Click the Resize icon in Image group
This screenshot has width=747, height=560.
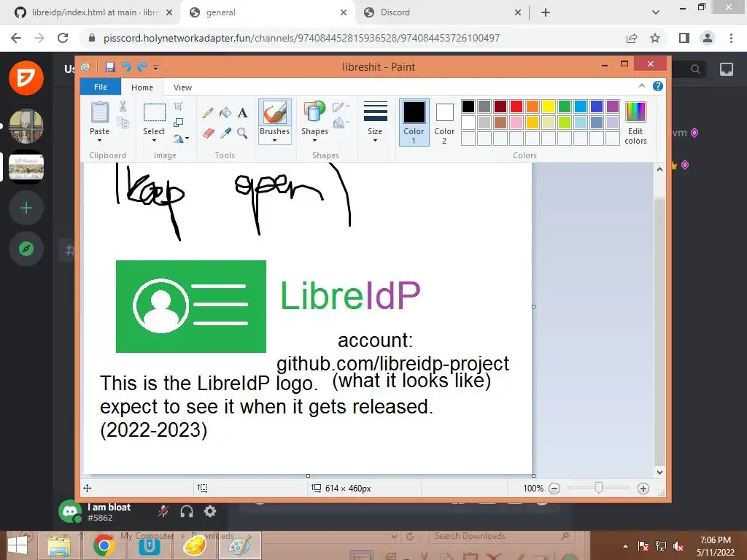[178, 122]
